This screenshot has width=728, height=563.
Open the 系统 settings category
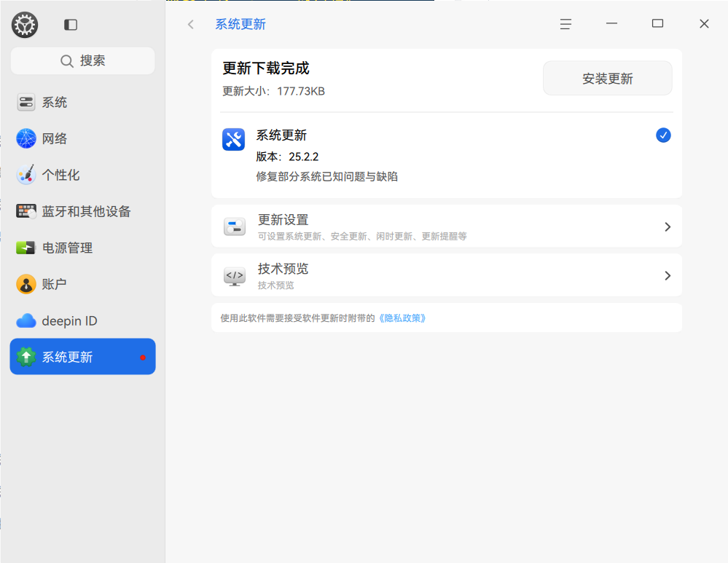82,102
